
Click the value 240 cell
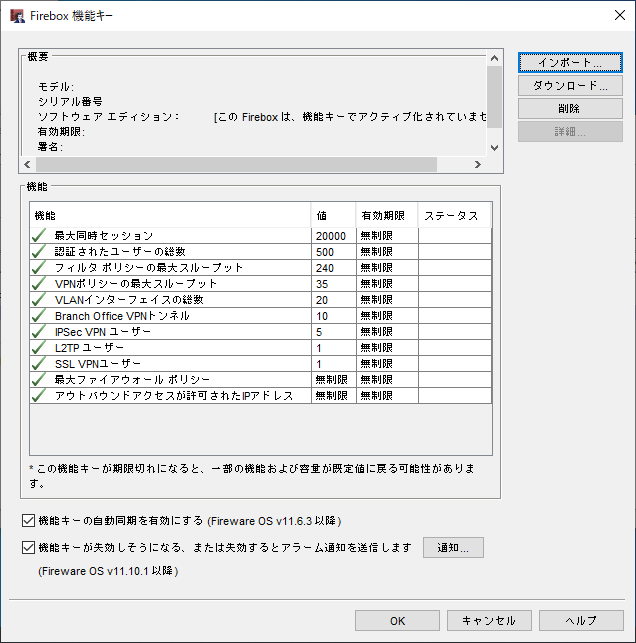pos(334,268)
